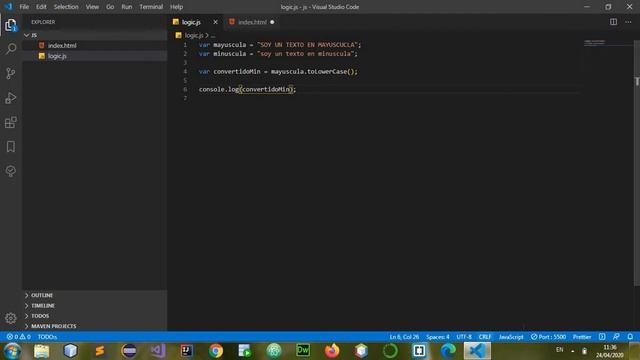
Task: Click logic.js in the breadcrumb bar
Action: (x=193, y=36)
